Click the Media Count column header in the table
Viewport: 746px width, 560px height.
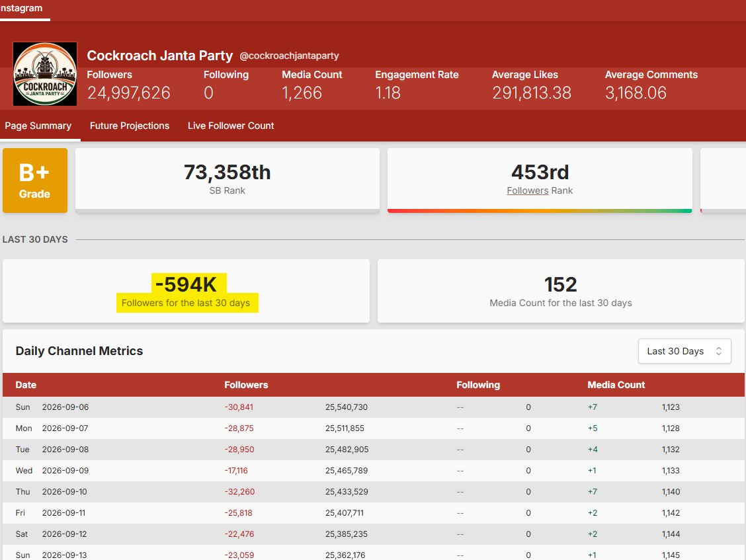[616, 385]
